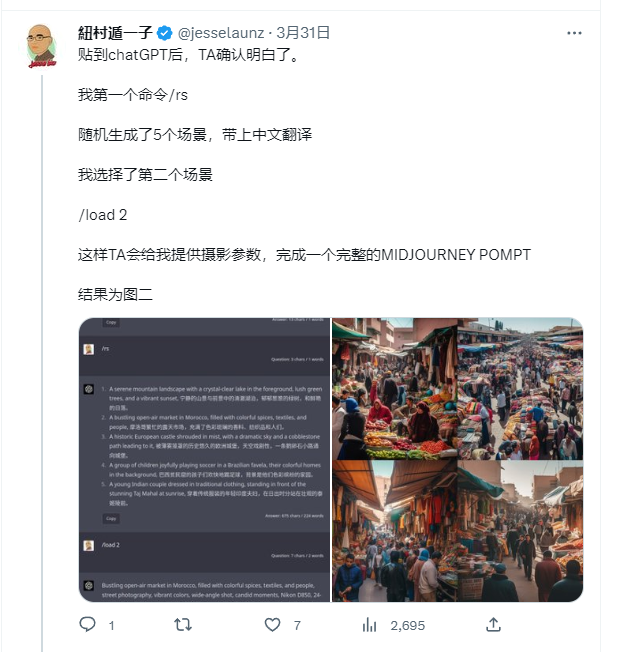
Task: Open the author's cartoon avatar profile
Action: point(41,46)
